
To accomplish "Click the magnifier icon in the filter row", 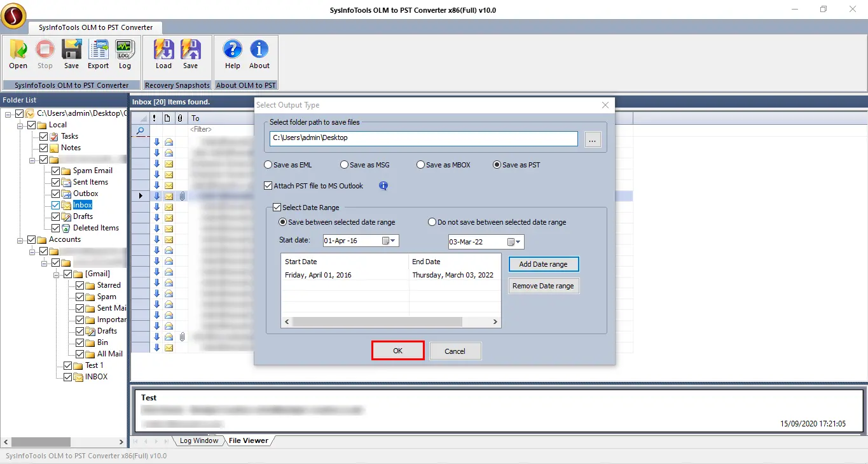I will [x=141, y=130].
